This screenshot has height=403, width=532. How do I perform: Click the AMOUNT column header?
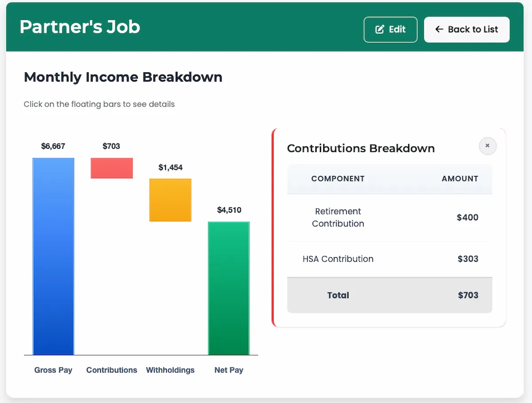pos(460,179)
